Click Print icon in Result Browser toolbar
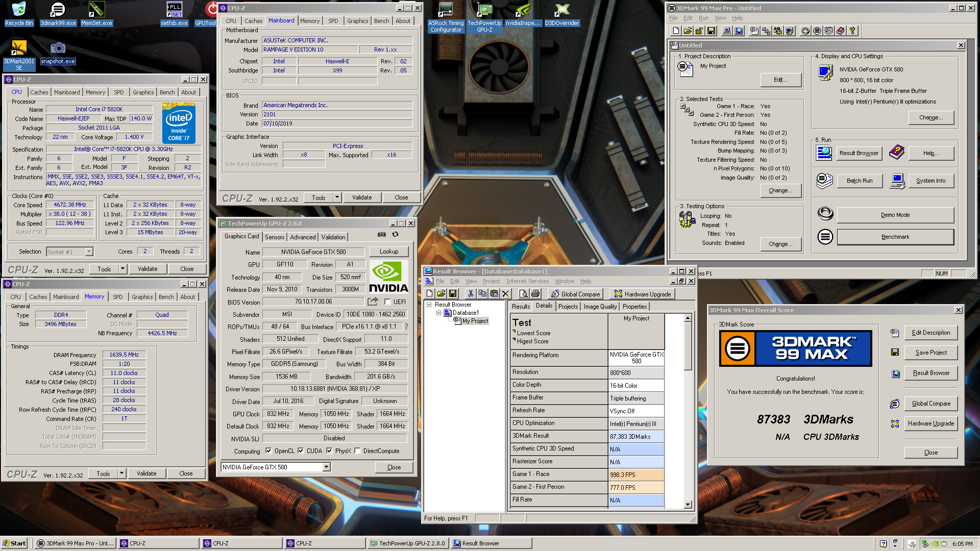 (535, 294)
